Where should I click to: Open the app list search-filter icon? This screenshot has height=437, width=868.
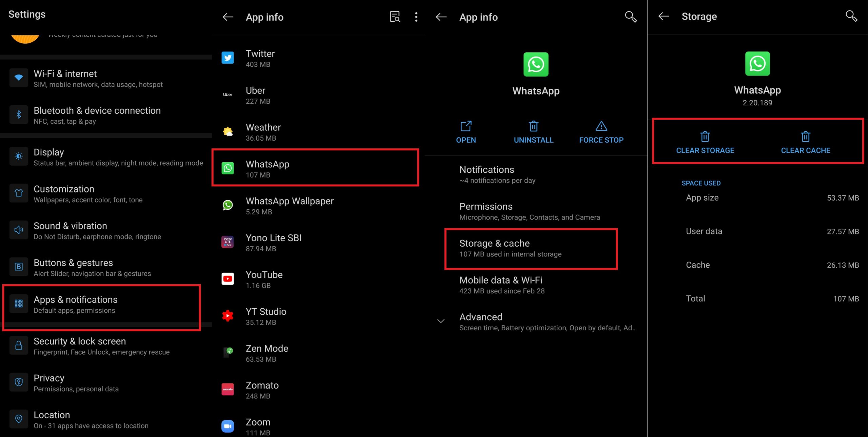pos(395,17)
